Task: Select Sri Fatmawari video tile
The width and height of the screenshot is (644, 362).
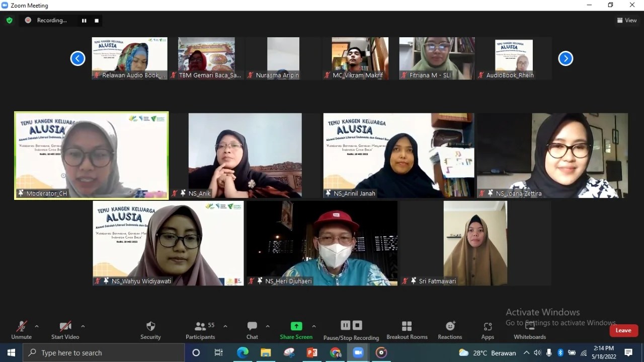Action: [x=475, y=243]
